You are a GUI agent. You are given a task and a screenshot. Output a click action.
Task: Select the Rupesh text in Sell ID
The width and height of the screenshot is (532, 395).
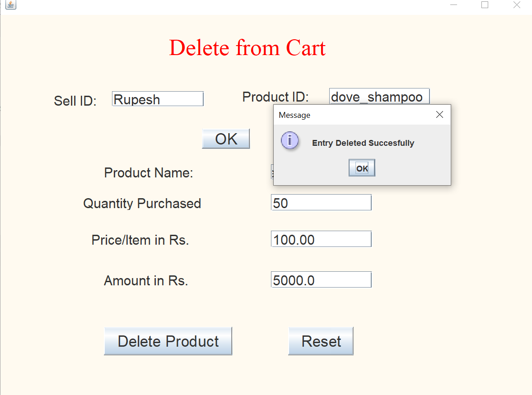pyautogui.click(x=135, y=99)
